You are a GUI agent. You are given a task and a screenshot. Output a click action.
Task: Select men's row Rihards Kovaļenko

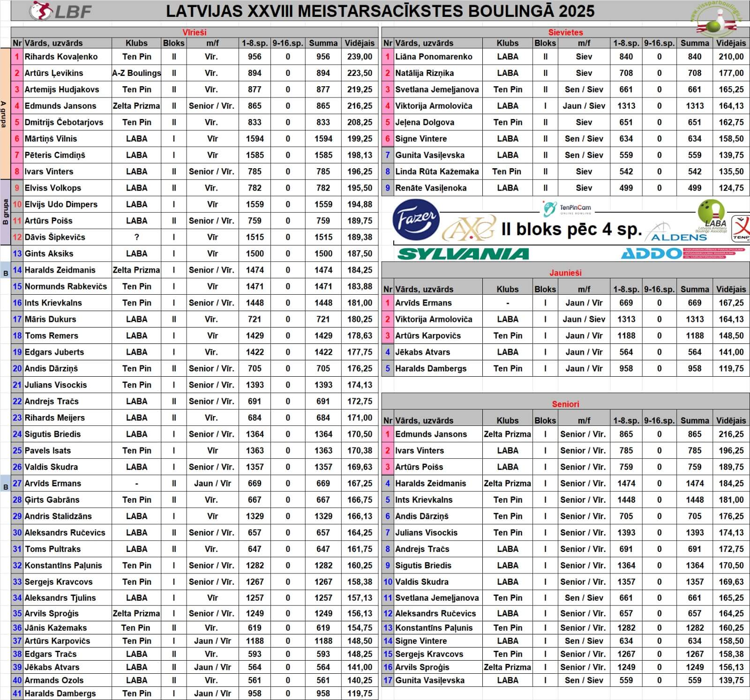(x=195, y=57)
